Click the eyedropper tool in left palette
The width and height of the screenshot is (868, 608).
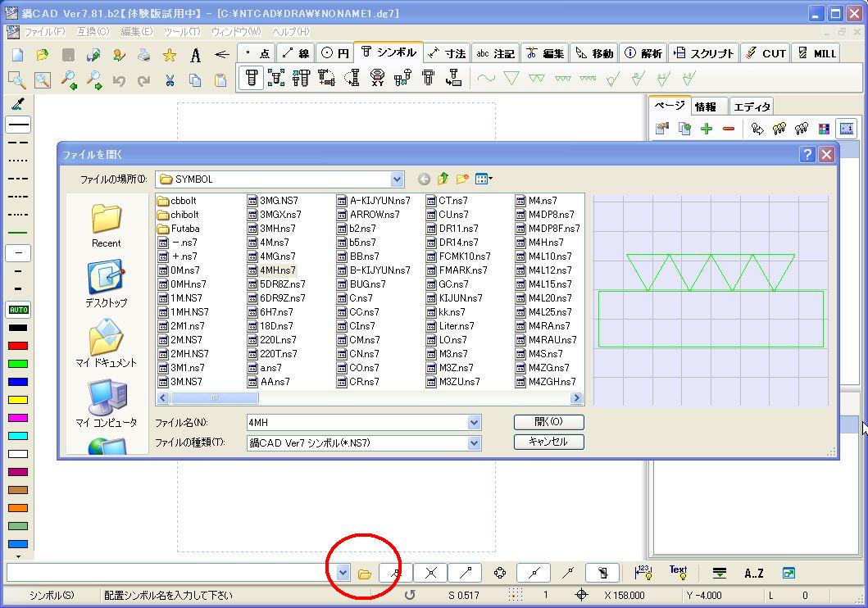18,103
